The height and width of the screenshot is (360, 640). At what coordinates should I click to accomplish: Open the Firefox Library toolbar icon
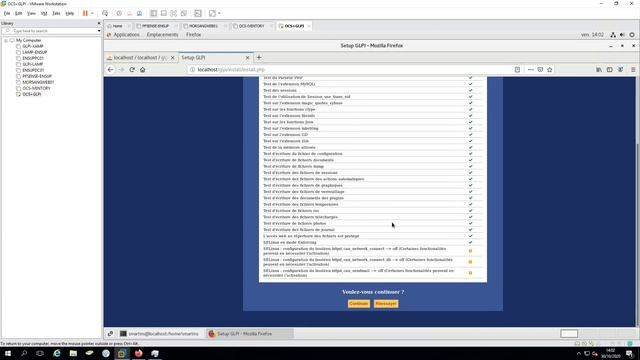599,70
